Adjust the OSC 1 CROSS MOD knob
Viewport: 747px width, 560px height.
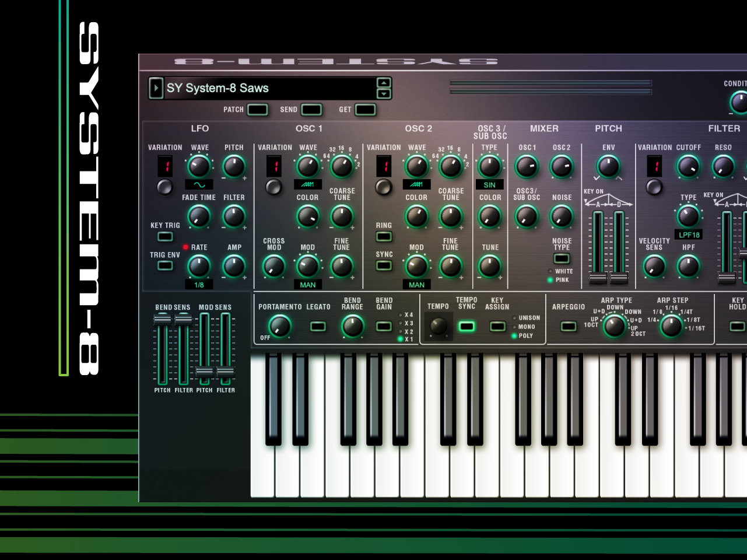coord(273,267)
